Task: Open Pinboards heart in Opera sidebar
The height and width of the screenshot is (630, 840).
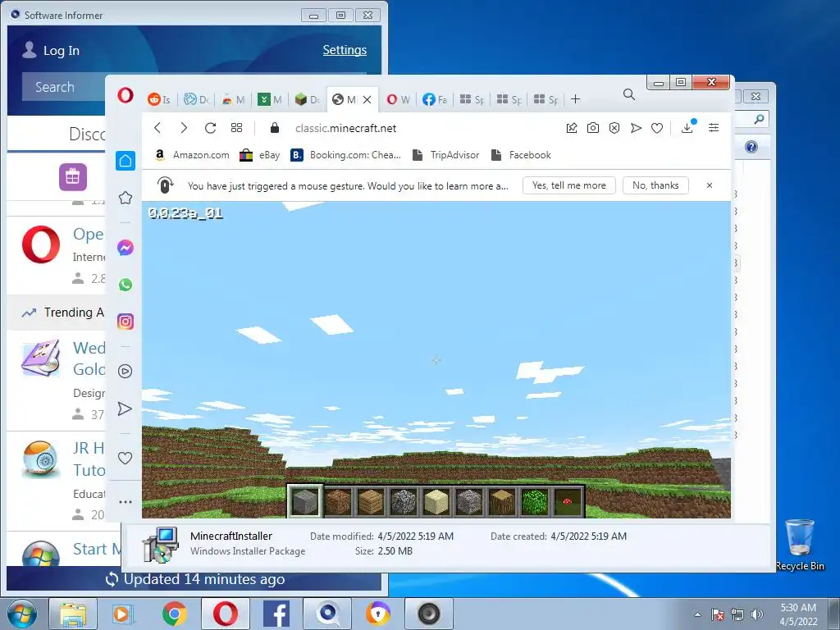Action: tap(125, 458)
